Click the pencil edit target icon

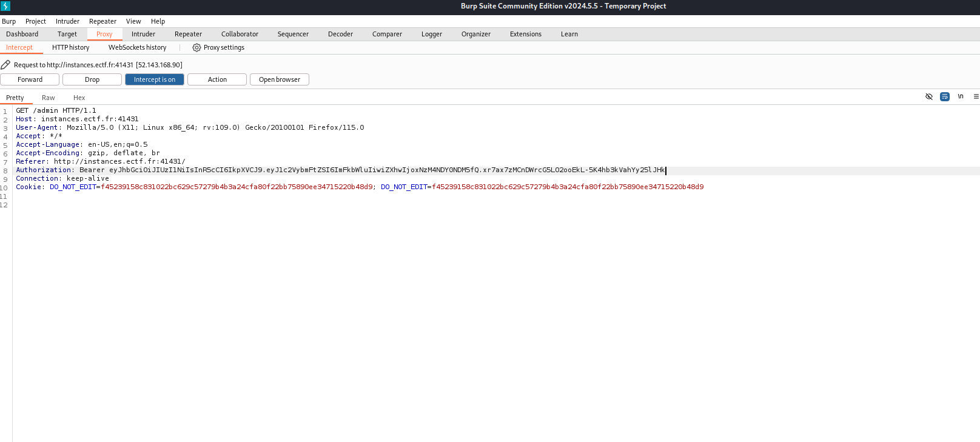(x=5, y=64)
